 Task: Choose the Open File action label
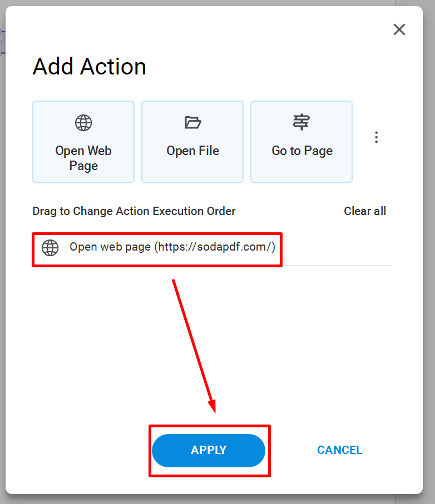pos(192,151)
